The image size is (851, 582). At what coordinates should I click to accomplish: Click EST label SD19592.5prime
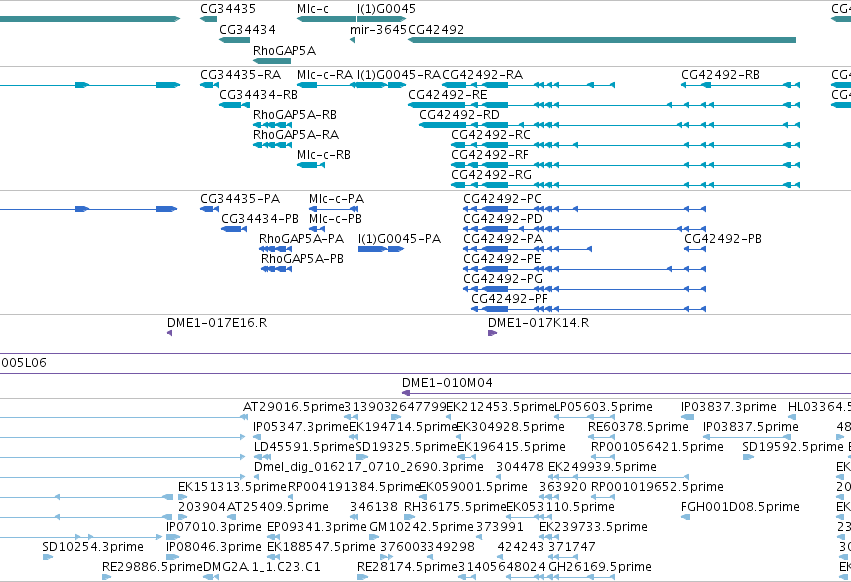[x=793, y=447]
